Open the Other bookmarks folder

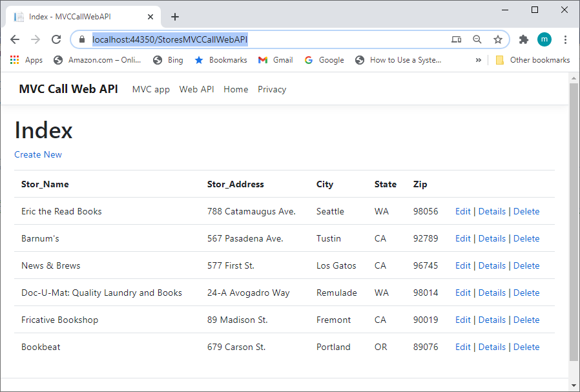[533, 60]
